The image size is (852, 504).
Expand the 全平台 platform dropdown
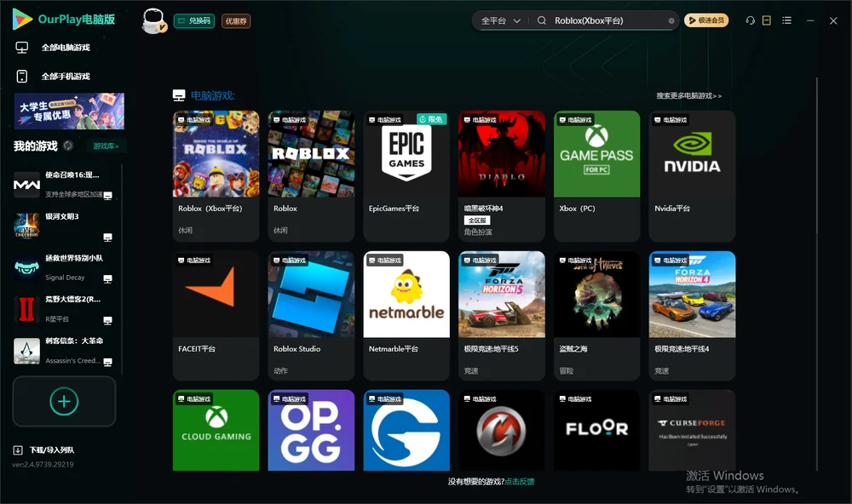[x=500, y=20]
